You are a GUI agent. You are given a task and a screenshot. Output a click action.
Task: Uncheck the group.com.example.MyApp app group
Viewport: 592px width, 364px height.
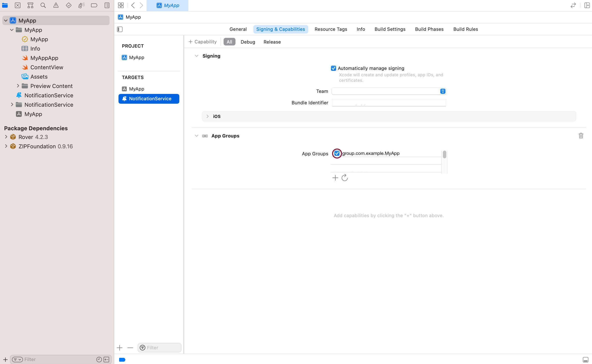(337, 153)
